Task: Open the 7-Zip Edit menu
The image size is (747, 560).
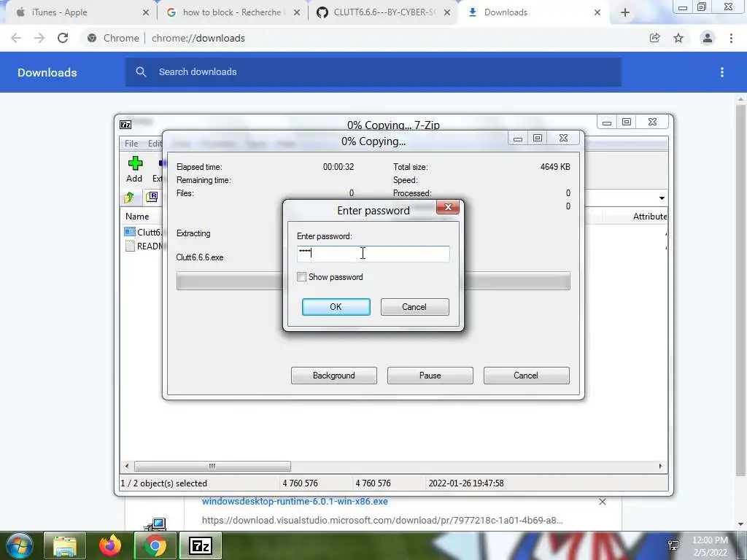Action: (155, 144)
